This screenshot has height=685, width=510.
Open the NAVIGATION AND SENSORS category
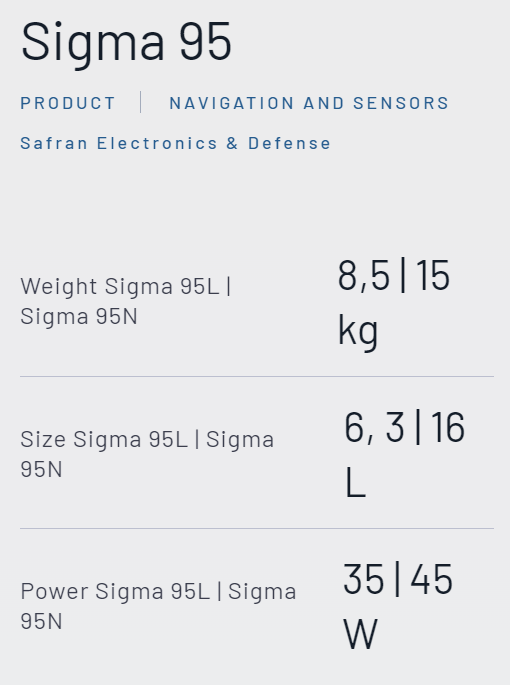(x=309, y=103)
